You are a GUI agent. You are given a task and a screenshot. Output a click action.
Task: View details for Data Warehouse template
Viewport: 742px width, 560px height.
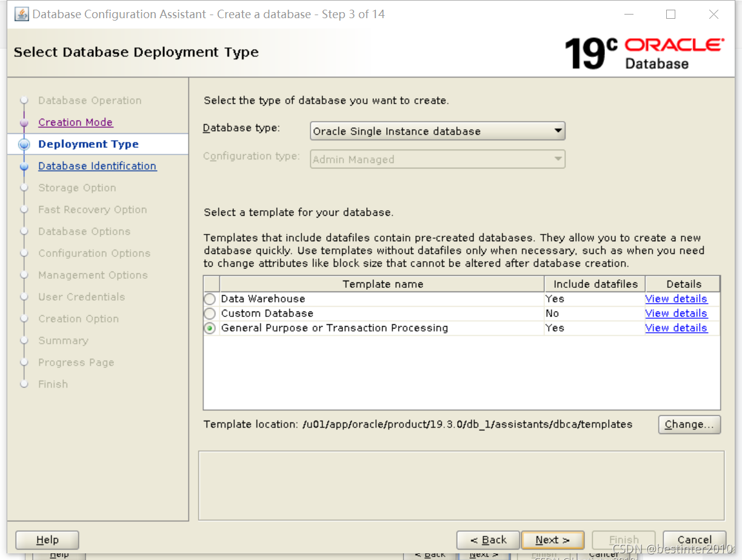(x=676, y=299)
